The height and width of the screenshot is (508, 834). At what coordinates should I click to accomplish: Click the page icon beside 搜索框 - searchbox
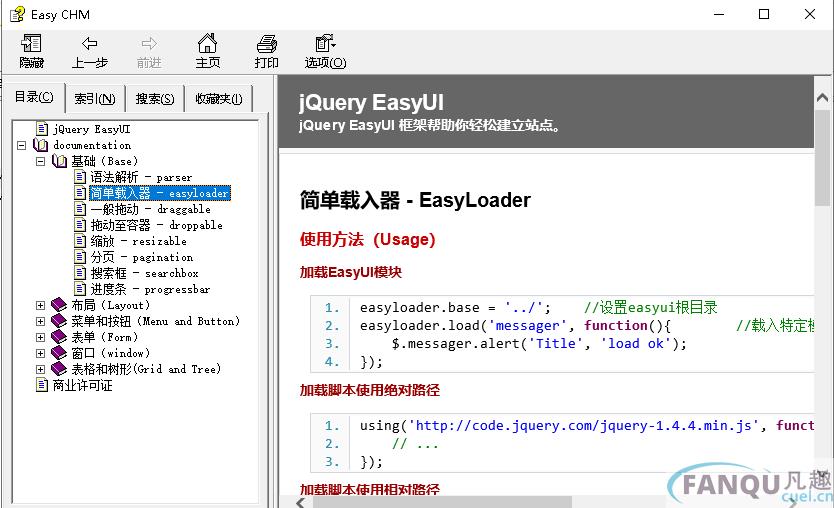point(80,273)
